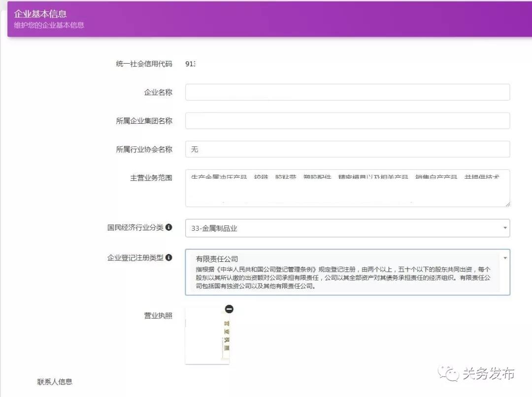Click the WeChat logo in the watermark
Screen dimensions: 532x397
(448, 374)
